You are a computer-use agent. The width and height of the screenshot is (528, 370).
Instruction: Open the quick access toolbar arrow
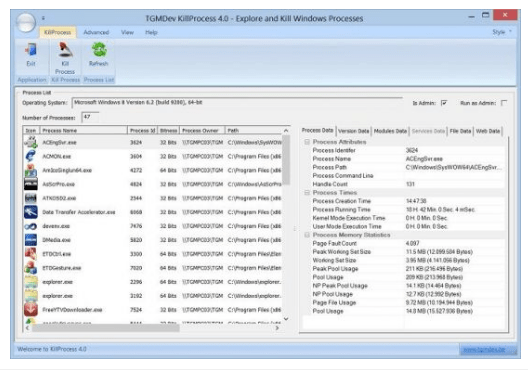point(43,18)
